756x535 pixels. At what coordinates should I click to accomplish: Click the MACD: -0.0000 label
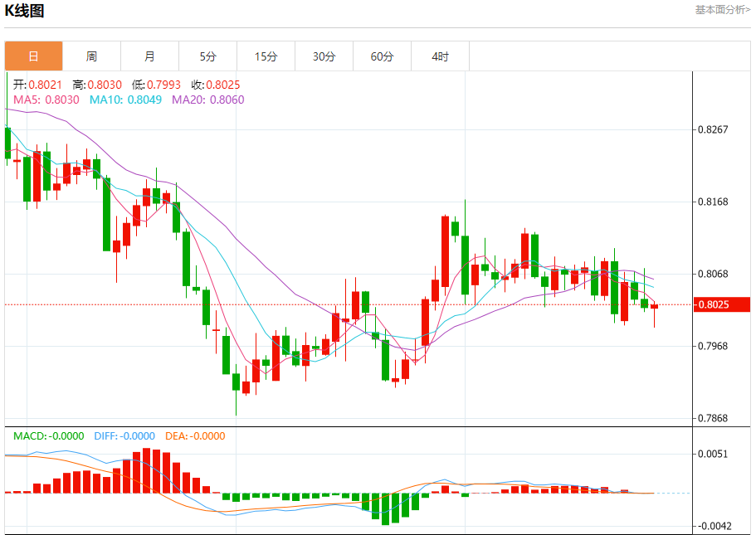[x=49, y=436]
